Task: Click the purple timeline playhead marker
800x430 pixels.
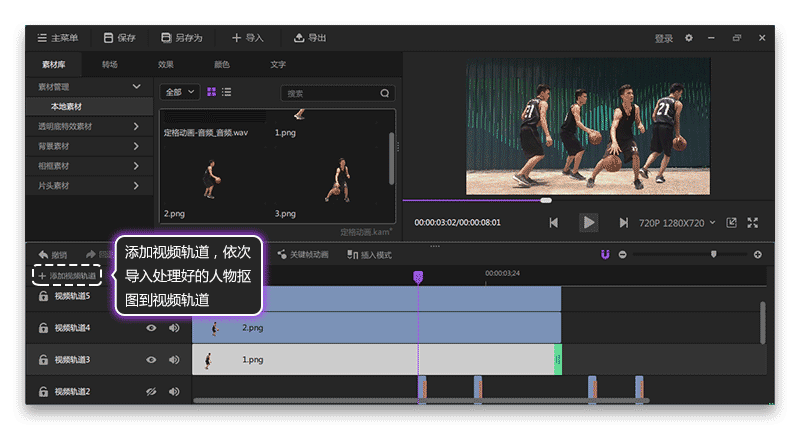Action: [418, 277]
